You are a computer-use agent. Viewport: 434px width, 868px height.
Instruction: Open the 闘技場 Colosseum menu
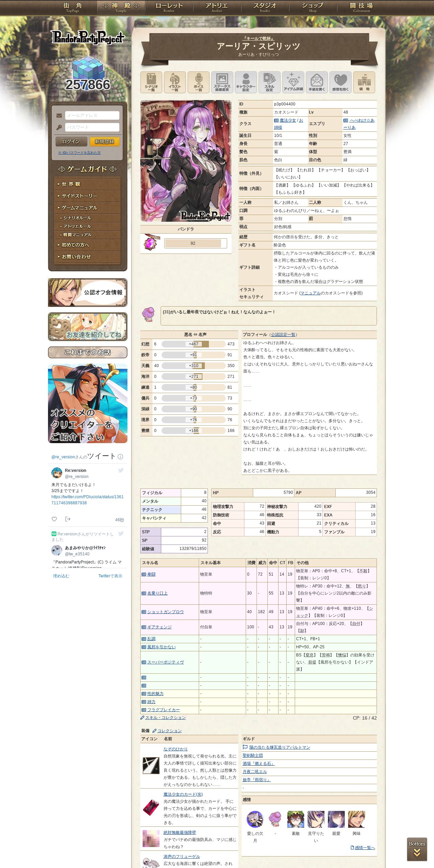[x=361, y=7]
